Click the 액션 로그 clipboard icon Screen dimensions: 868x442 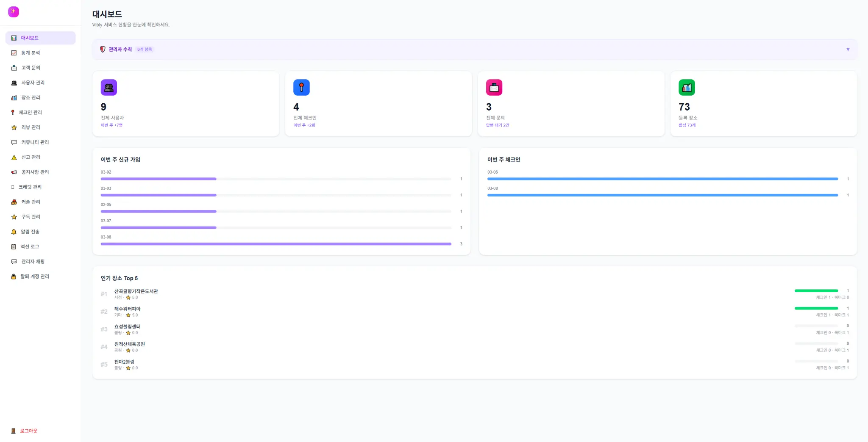[14, 246]
